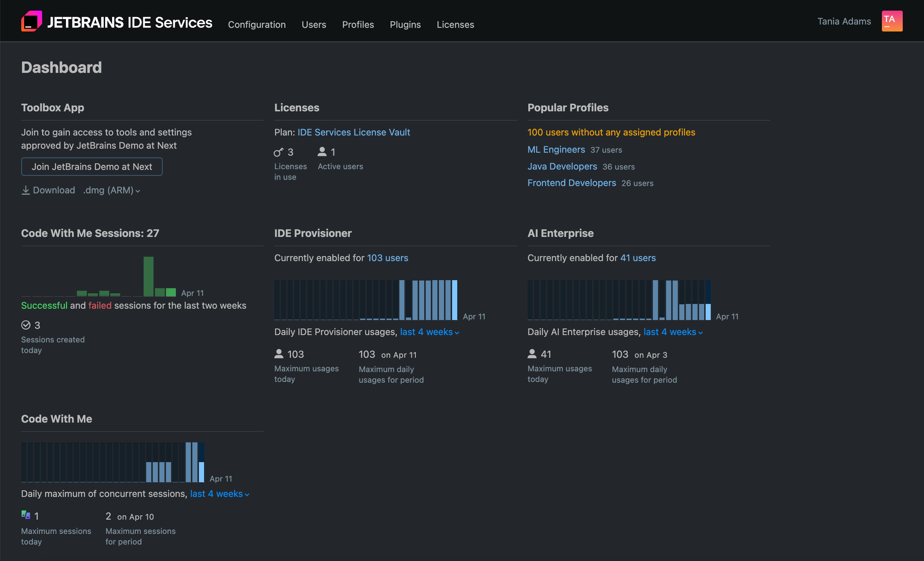The width and height of the screenshot is (924, 561).
Task: Open the ML Engineers profile
Action: tap(556, 149)
